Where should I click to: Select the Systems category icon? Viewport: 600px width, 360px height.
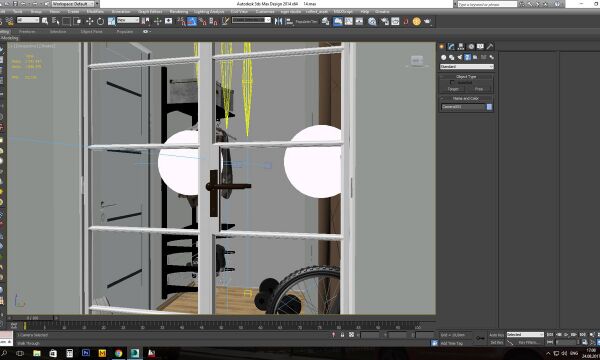coord(492,57)
